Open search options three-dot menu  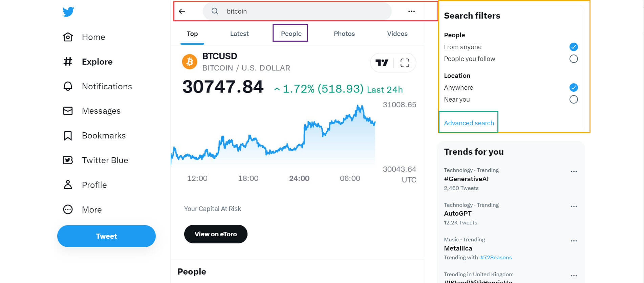tap(411, 11)
